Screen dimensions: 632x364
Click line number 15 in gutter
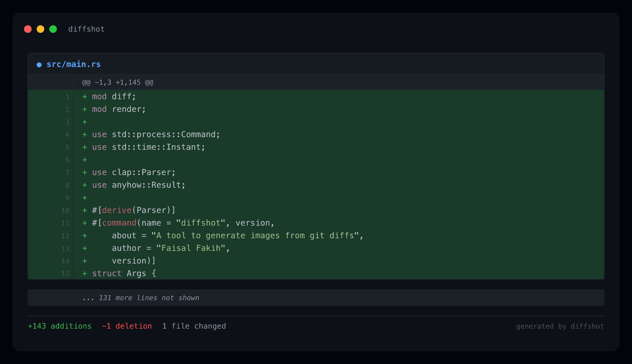coord(65,274)
